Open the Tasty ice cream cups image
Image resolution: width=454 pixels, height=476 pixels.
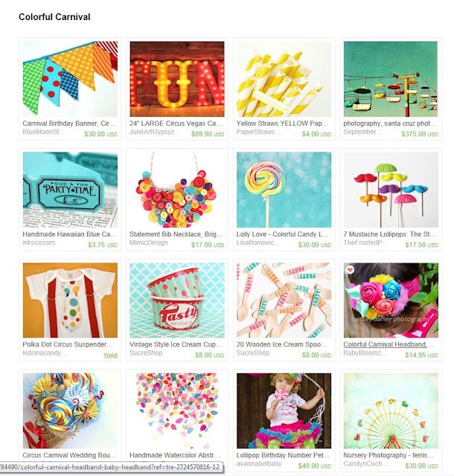(x=177, y=300)
